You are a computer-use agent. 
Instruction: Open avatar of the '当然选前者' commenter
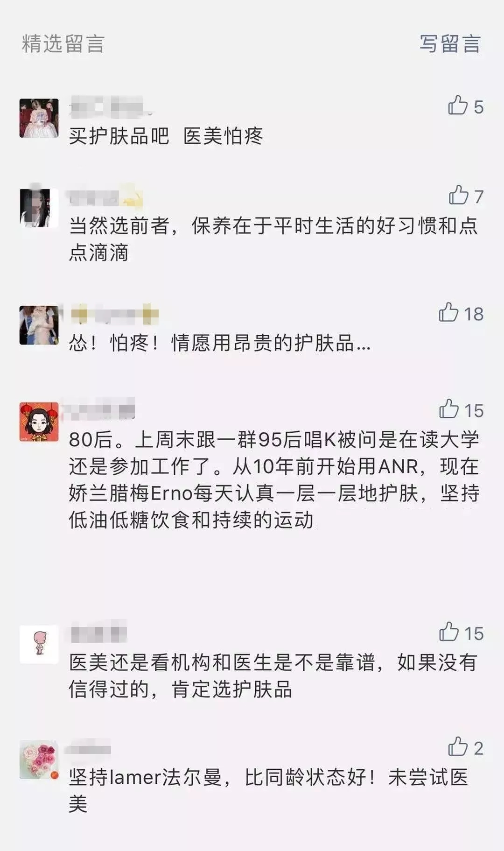[x=39, y=208]
